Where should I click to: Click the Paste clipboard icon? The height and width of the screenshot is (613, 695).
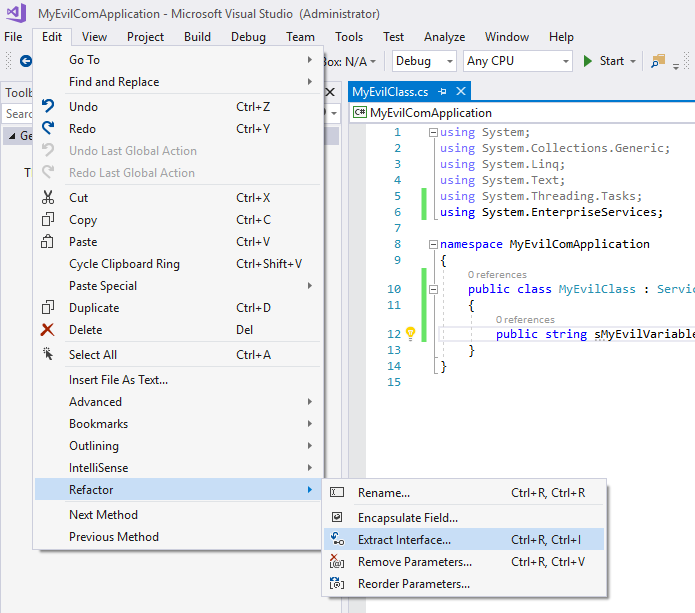pos(47,242)
